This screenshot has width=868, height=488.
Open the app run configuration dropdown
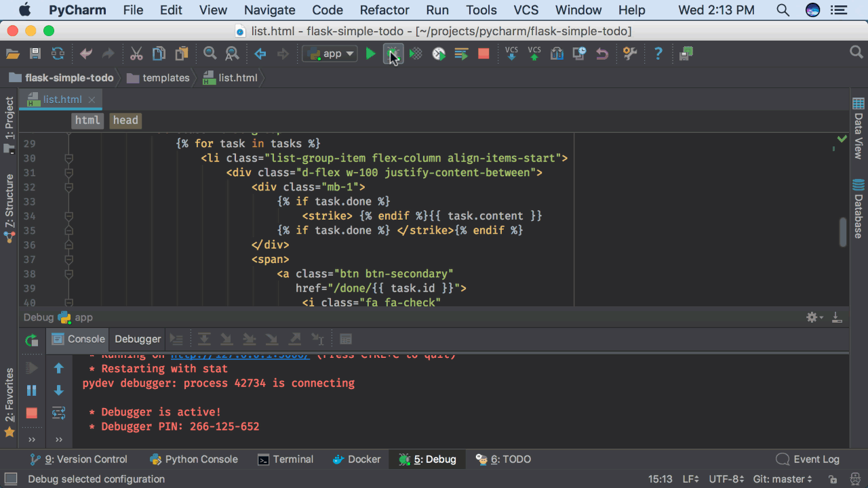[330, 54]
